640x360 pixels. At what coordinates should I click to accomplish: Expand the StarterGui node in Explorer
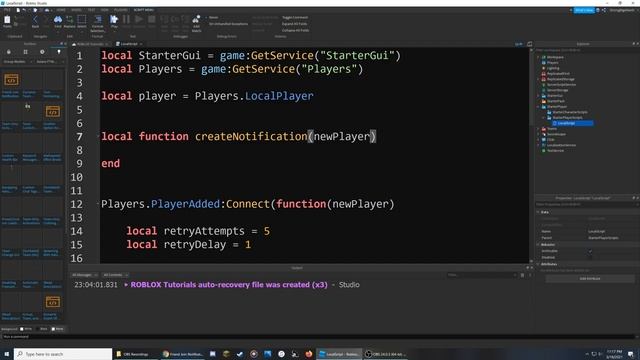[538, 96]
